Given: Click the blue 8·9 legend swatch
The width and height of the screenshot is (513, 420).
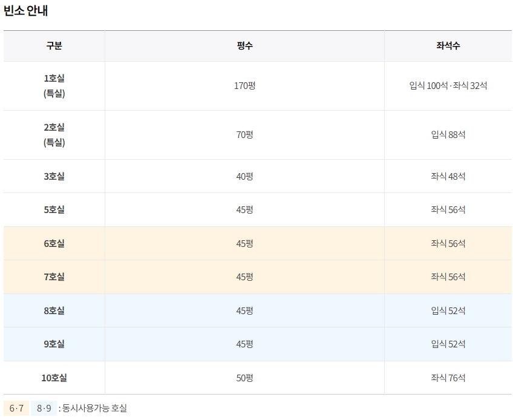Looking at the screenshot, I should [x=44, y=409].
